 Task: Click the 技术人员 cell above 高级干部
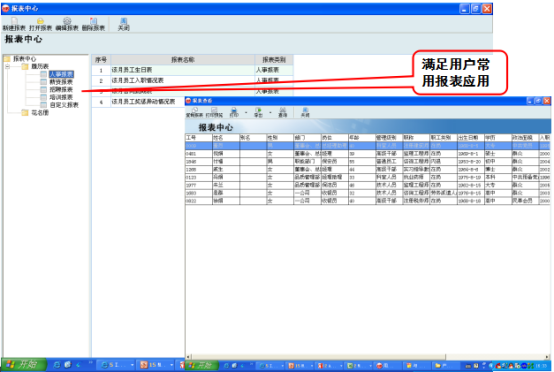(389, 193)
